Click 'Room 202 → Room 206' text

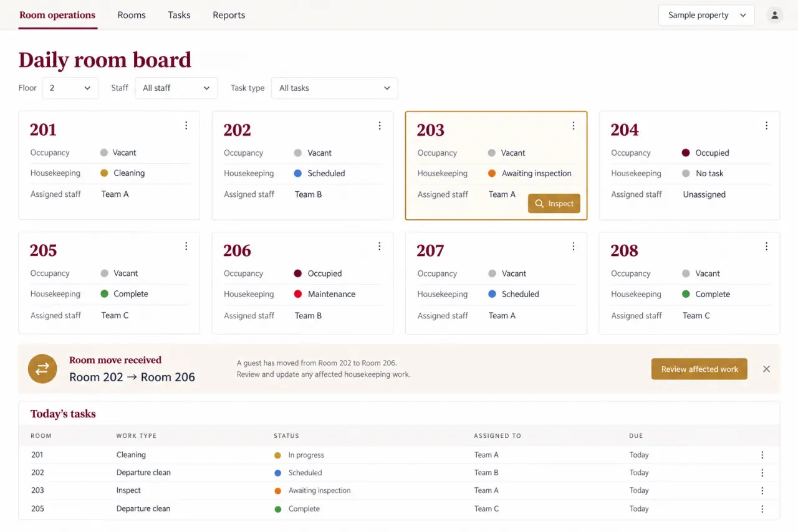click(x=132, y=377)
